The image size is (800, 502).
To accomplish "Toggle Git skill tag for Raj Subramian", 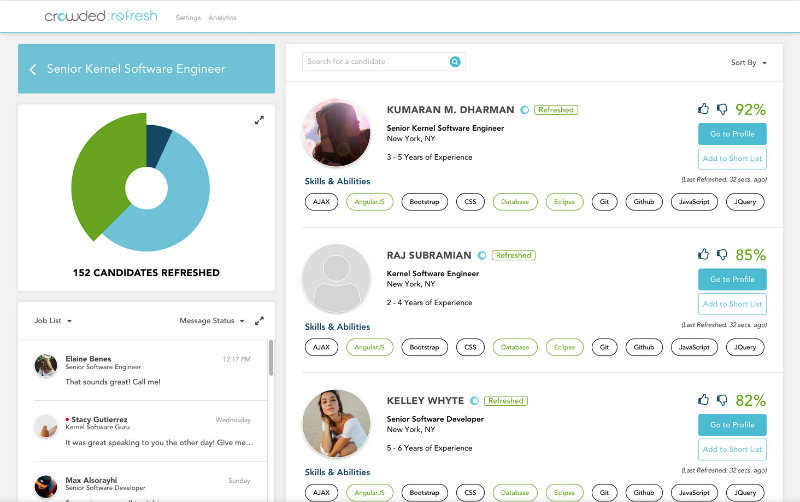I will coord(605,347).
